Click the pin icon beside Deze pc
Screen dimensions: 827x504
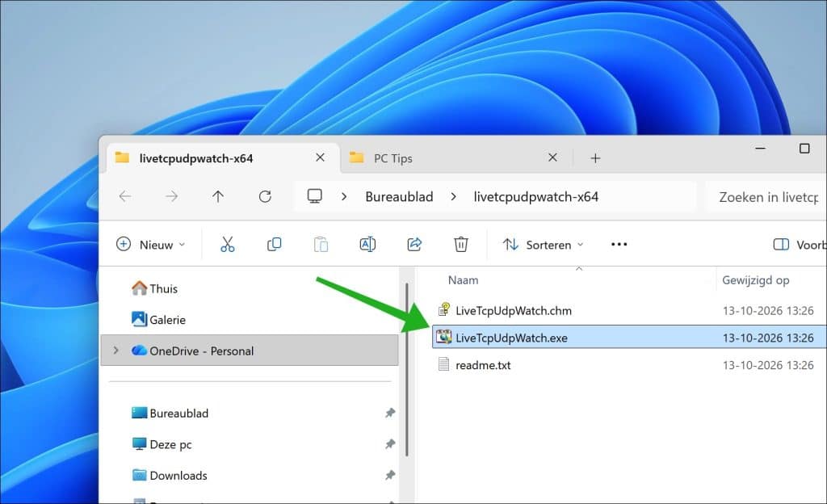(390, 444)
